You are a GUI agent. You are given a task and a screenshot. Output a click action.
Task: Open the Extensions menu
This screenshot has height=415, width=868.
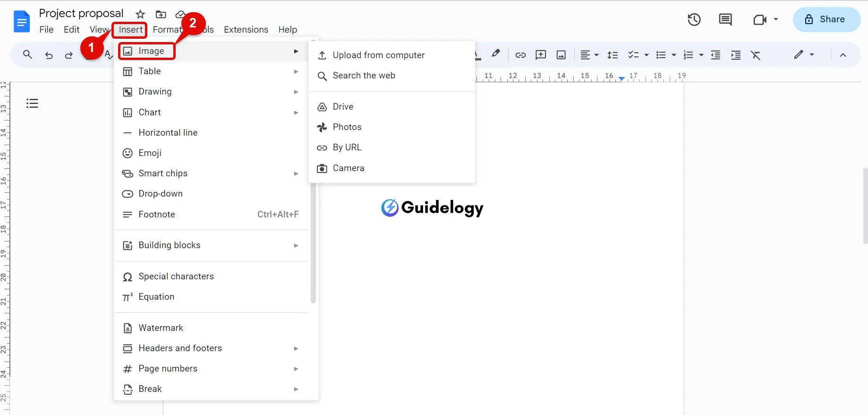[246, 29]
